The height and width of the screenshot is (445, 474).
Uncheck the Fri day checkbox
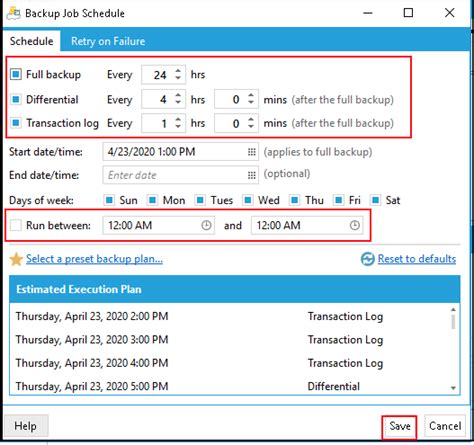click(x=338, y=200)
